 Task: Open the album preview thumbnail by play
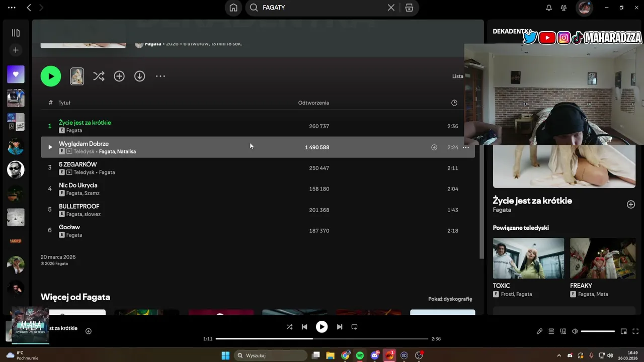click(x=77, y=76)
